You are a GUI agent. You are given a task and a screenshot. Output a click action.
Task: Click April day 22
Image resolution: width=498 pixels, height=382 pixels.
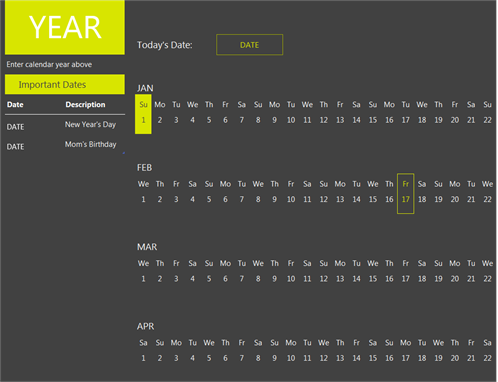(488, 358)
